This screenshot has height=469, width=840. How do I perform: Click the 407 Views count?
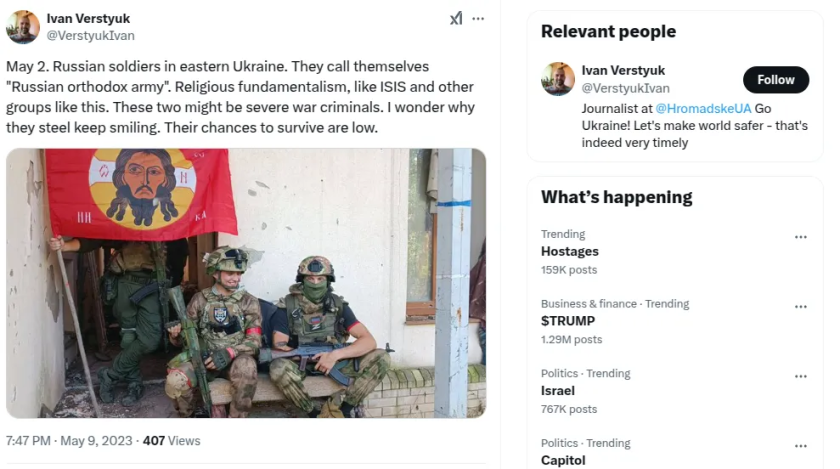tap(171, 440)
